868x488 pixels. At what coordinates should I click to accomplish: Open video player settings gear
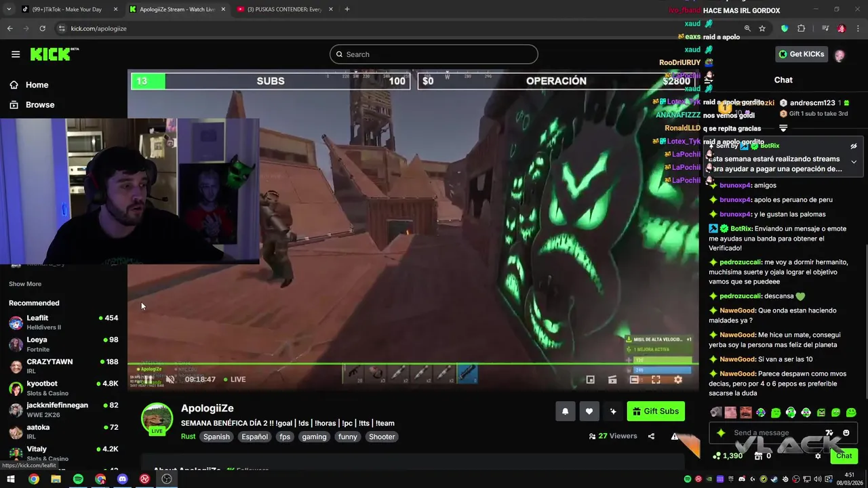pyautogui.click(x=677, y=380)
